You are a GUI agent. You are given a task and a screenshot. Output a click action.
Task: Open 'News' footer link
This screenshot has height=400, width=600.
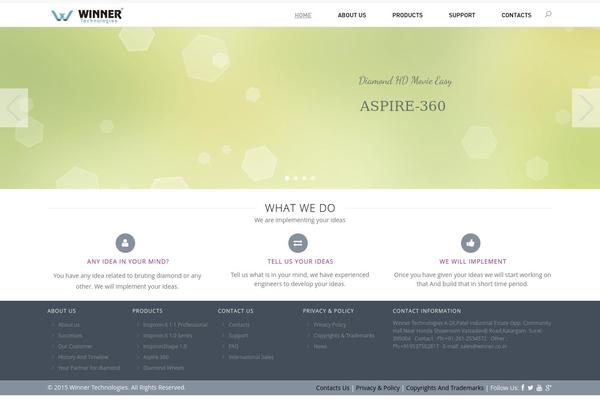pyautogui.click(x=320, y=346)
